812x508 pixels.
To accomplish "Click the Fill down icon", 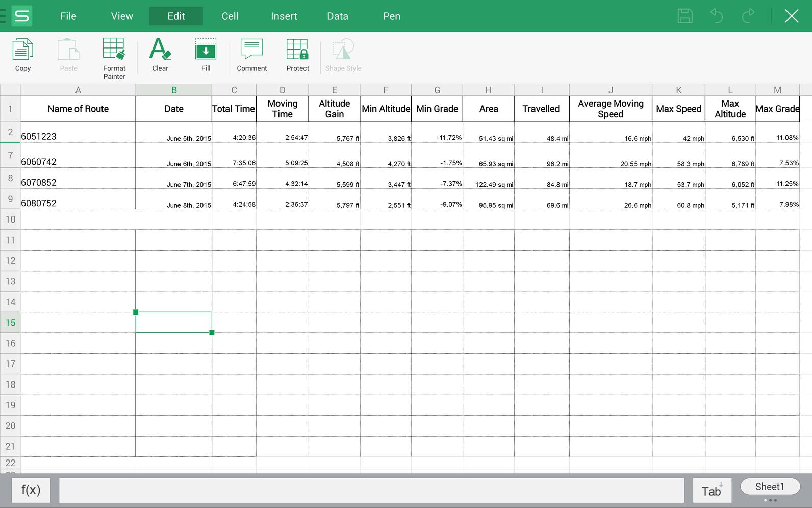I will (x=206, y=55).
